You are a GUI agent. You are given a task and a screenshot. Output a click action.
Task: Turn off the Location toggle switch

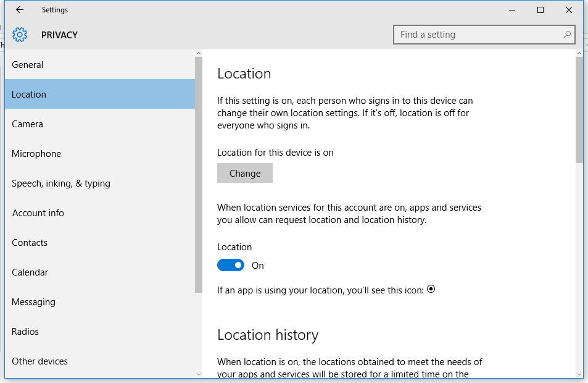231,265
